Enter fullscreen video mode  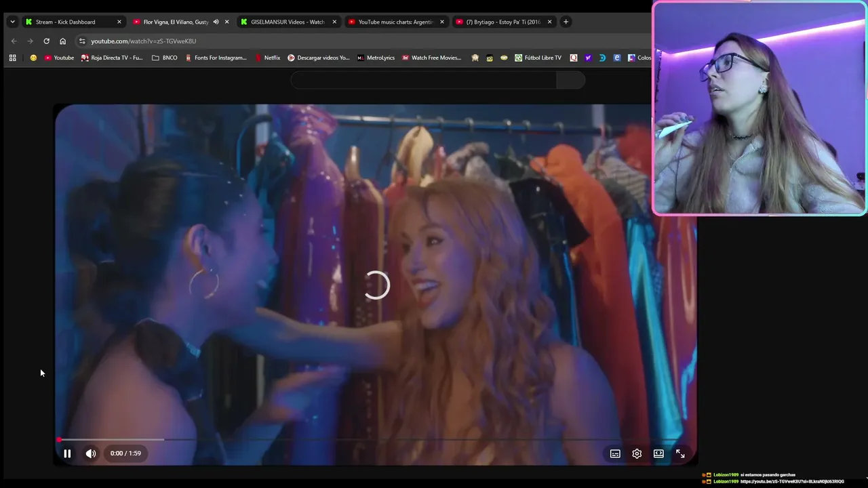click(x=680, y=453)
